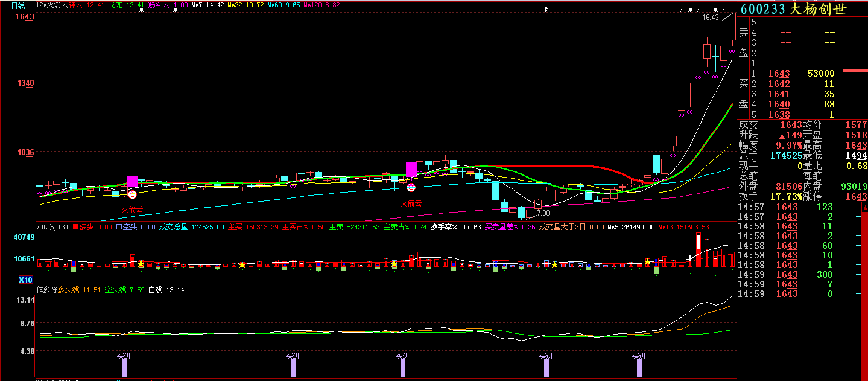The height and width of the screenshot is (381, 868).
Task: Click the 1036 price axis label
Action: (25, 153)
